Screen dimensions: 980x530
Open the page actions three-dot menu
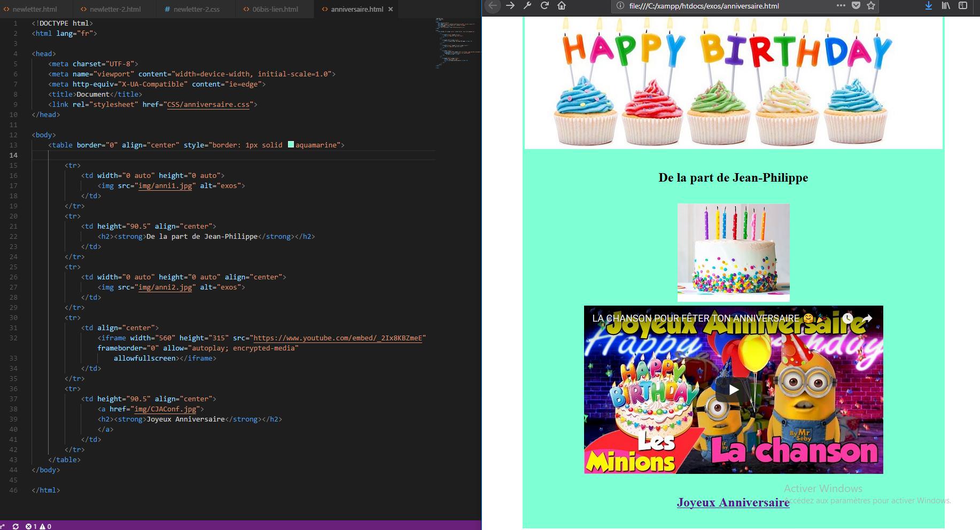click(841, 5)
